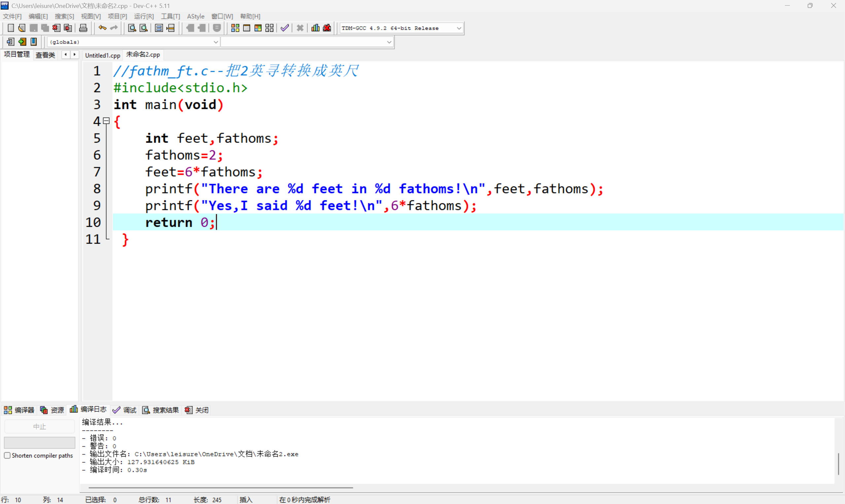Switch to the 调试 panel at the bottom

[125, 410]
